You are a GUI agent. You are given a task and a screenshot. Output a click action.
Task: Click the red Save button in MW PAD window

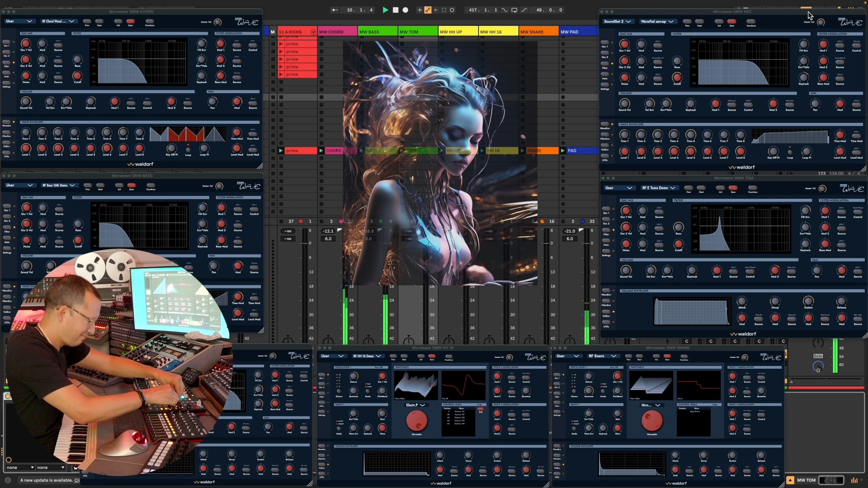(x=731, y=22)
